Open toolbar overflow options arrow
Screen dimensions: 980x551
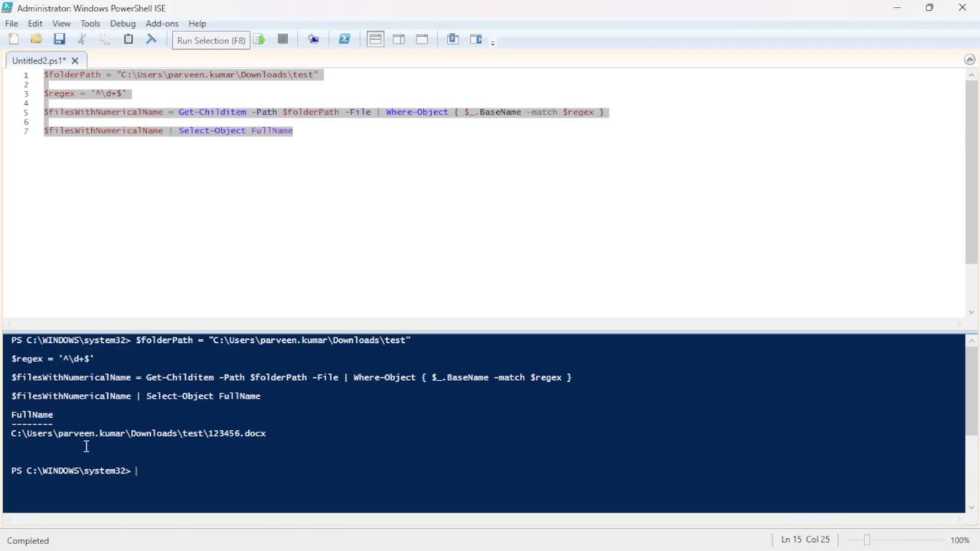coord(492,41)
